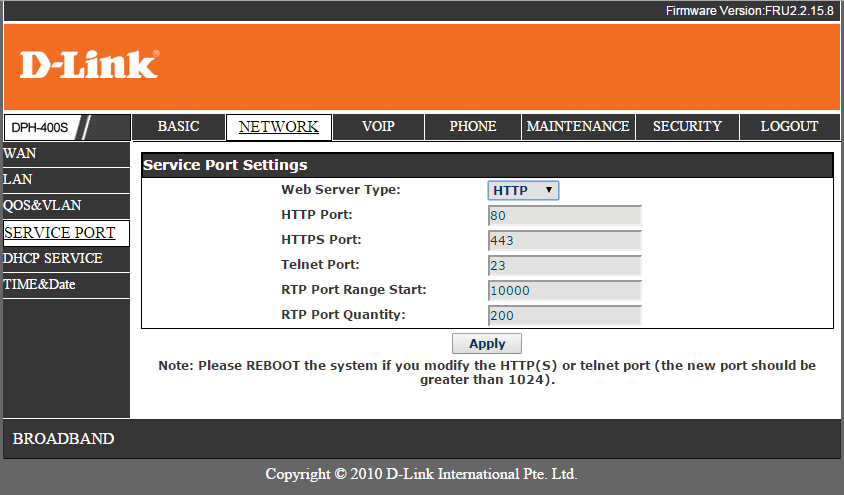Open TIME&Date settings
Viewport: 844px width, 495px height.
point(40,285)
